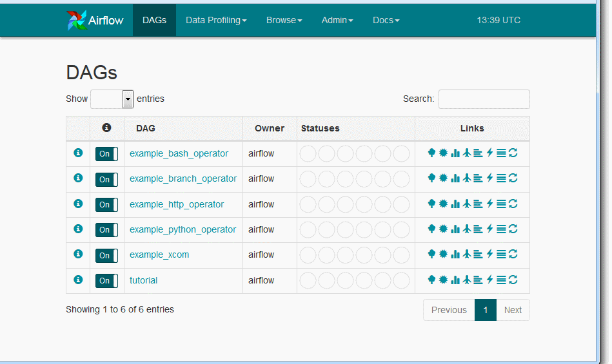Focus the Search input field
612x364 pixels.
point(484,99)
